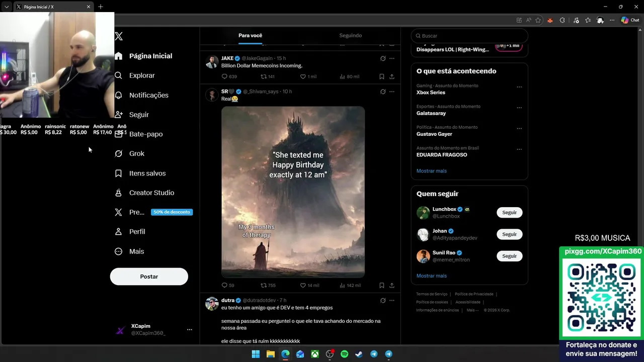The height and width of the screenshot is (362, 644).
Task: Click Mostrar mais under Quem seguir
Action: pos(432,276)
